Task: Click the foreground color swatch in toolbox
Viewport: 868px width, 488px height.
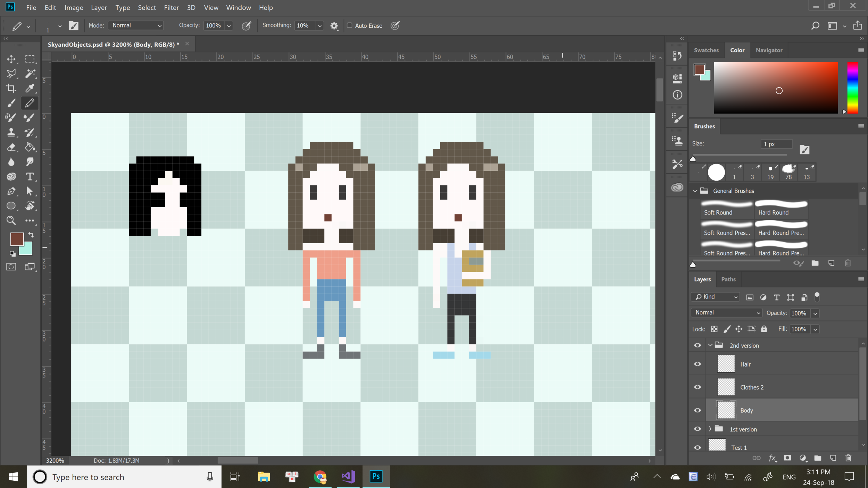Action: [17, 239]
